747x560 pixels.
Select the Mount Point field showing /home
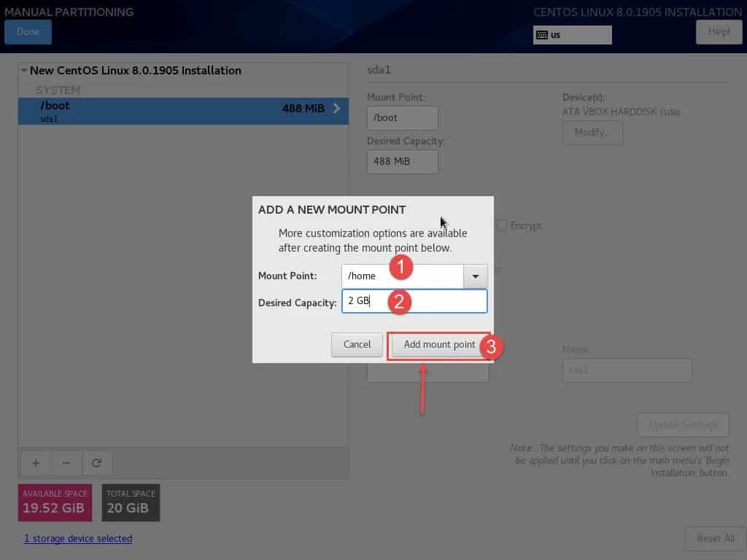coord(402,276)
